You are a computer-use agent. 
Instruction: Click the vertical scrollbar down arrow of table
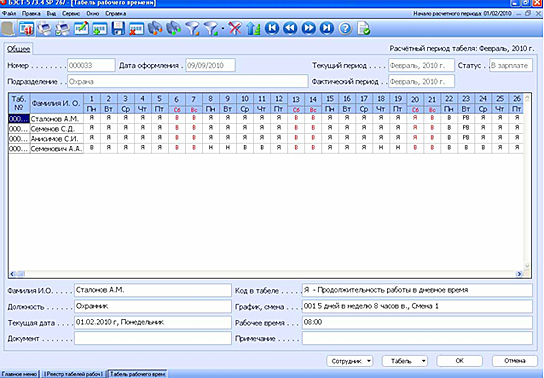(527, 266)
